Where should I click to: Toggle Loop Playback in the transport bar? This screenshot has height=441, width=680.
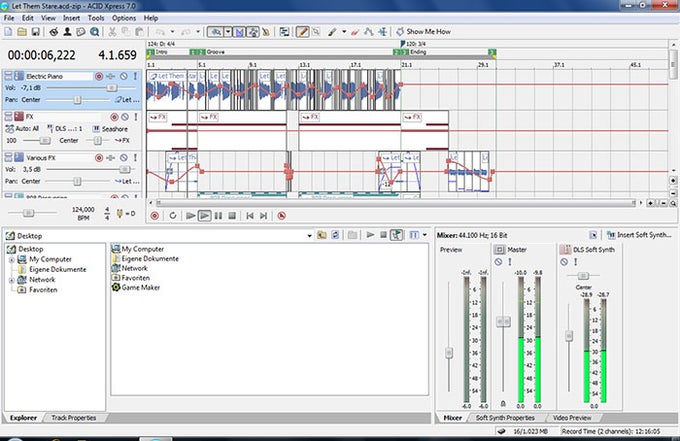click(x=173, y=215)
